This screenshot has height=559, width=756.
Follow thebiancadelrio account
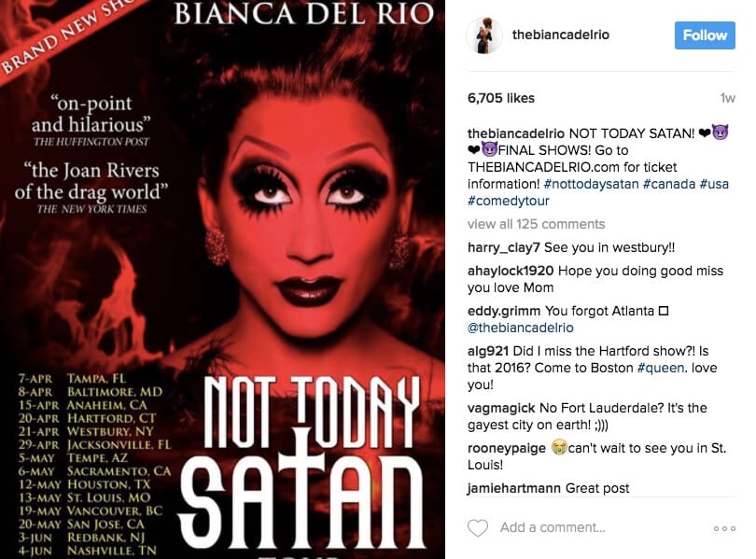click(705, 35)
